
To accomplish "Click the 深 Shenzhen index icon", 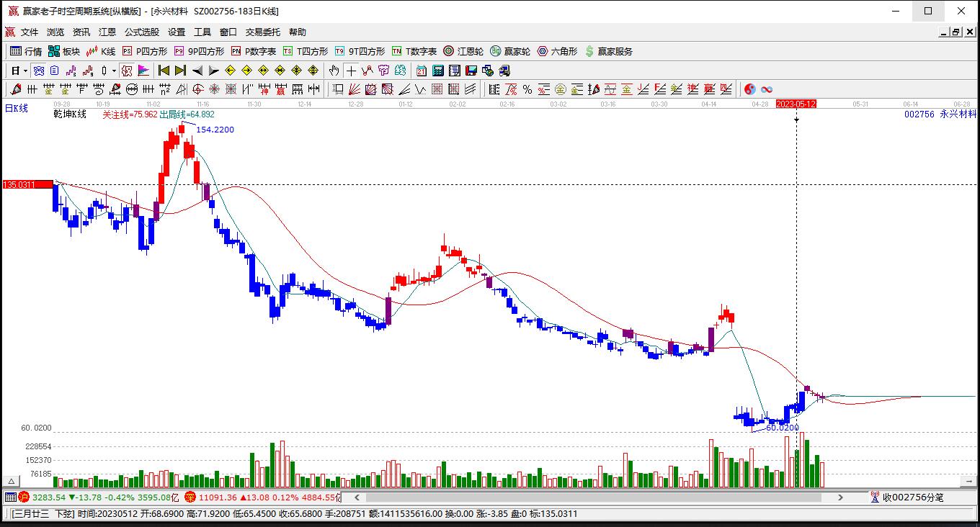I will (190, 497).
